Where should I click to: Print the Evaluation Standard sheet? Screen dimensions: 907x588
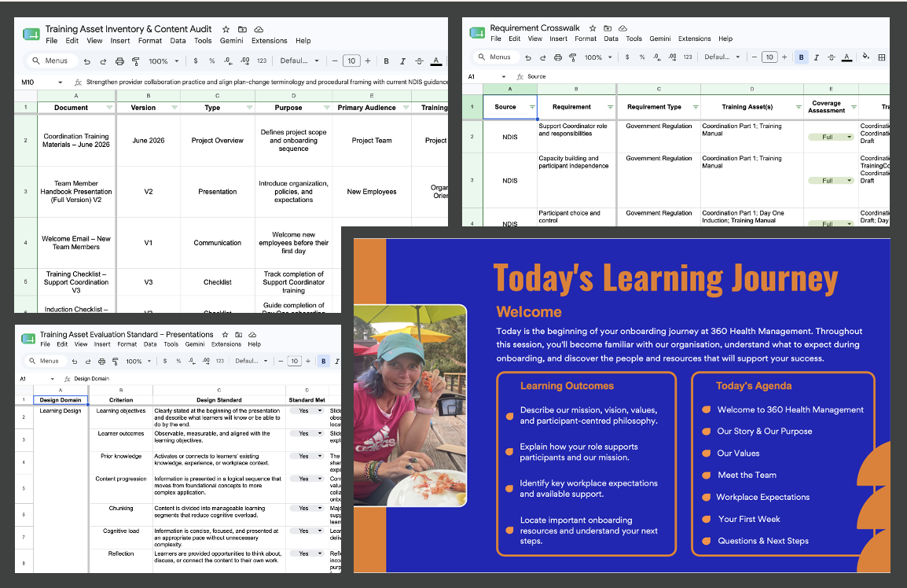102,361
